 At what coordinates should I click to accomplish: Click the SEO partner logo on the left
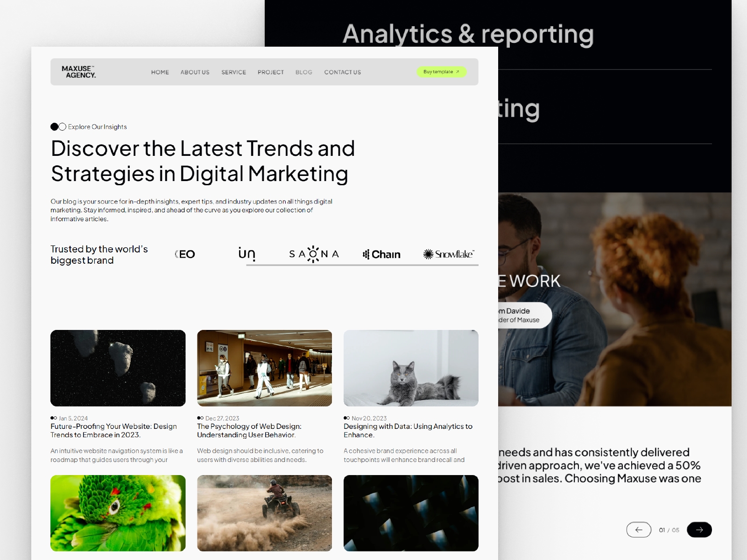[184, 254]
